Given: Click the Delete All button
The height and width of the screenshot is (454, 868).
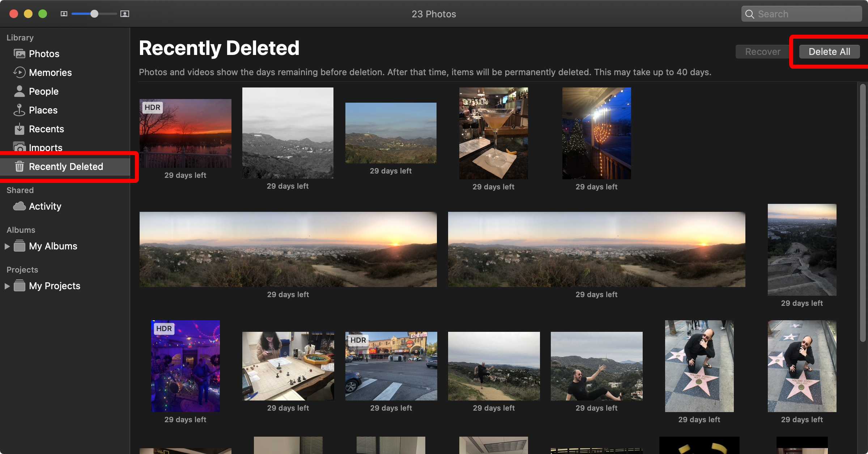Looking at the screenshot, I should click(x=829, y=52).
